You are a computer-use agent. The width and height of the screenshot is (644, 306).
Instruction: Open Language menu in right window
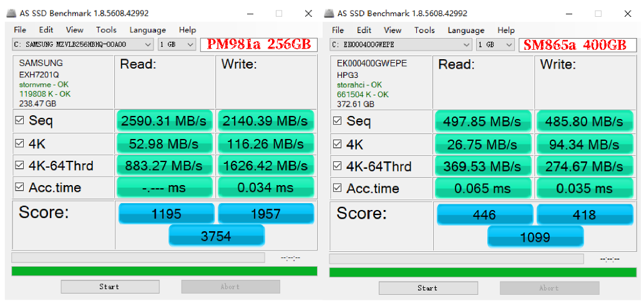(x=466, y=30)
